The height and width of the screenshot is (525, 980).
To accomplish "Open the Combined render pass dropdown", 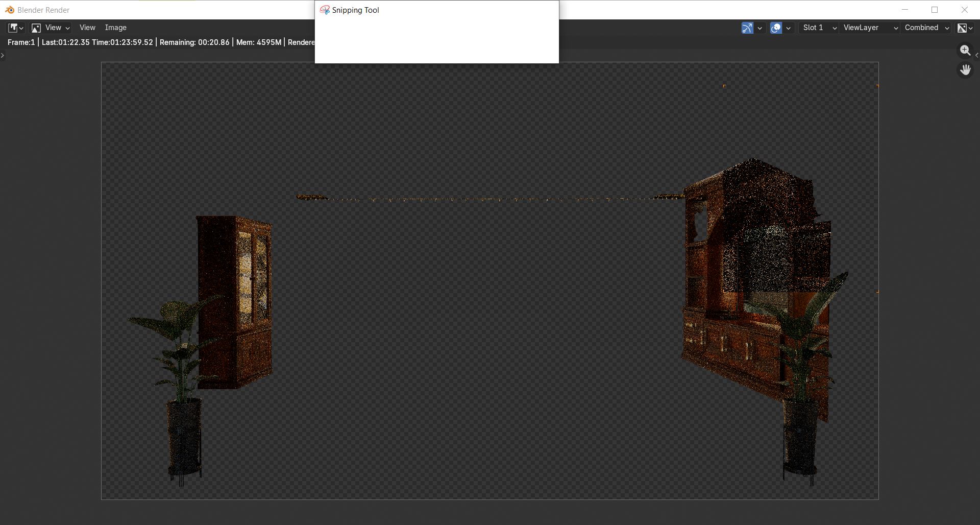I will pos(926,28).
